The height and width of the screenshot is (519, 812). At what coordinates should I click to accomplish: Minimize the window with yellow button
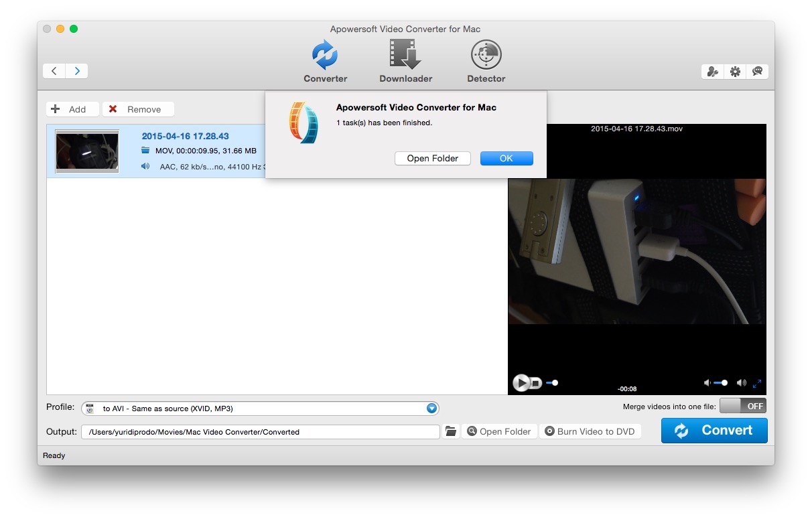point(60,29)
